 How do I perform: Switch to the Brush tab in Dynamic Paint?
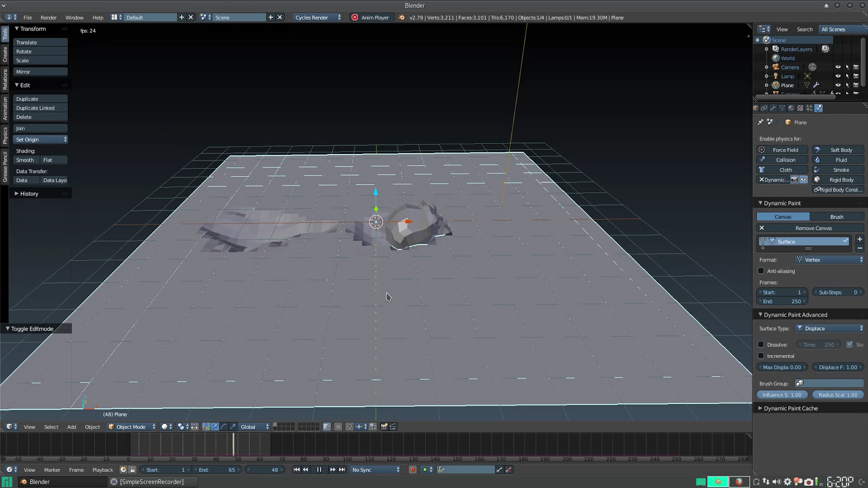click(837, 216)
